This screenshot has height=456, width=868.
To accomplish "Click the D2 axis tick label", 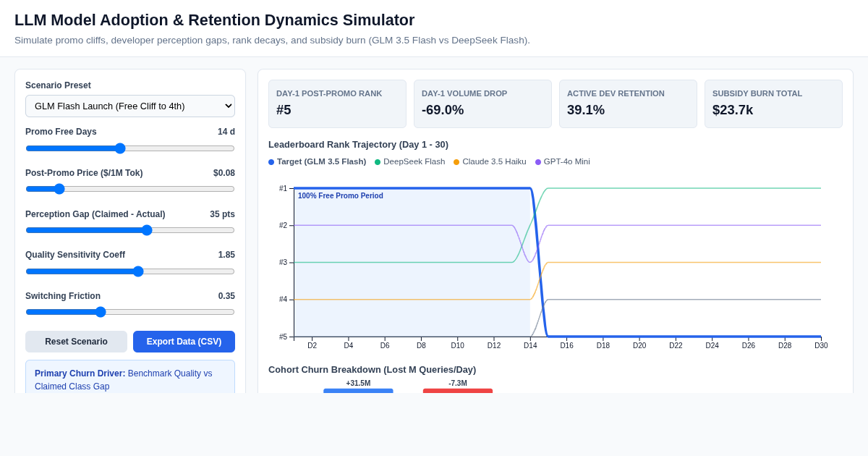I will pyautogui.click(x=312, y=345).
